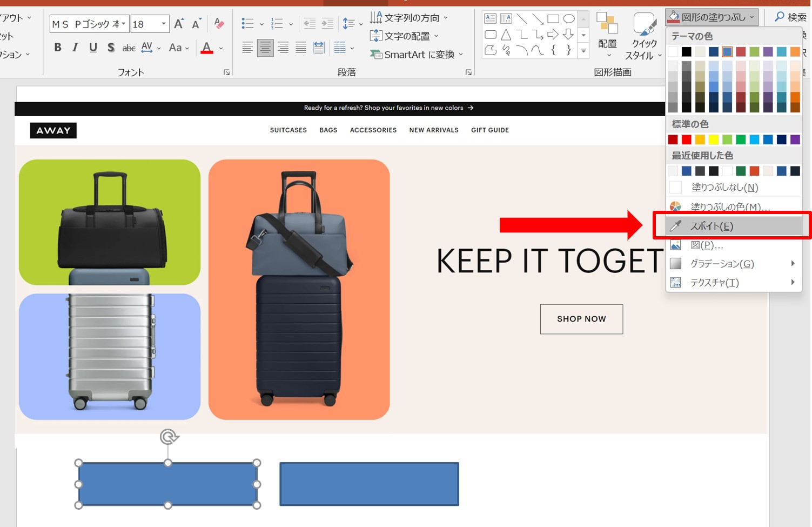The width and height of the screenshot is (812, 527).
Task: Toggle strikethrough formatting
Action: tap(129, 48)
